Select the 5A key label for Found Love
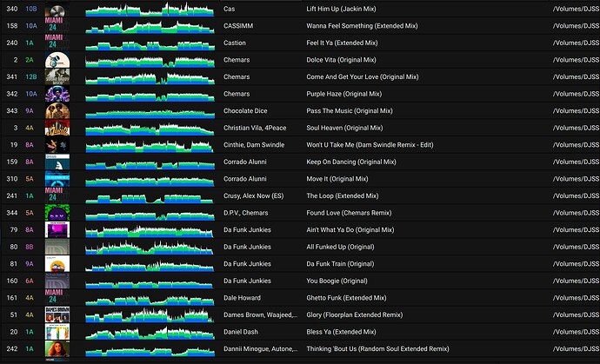 click(x=29, y=213)
